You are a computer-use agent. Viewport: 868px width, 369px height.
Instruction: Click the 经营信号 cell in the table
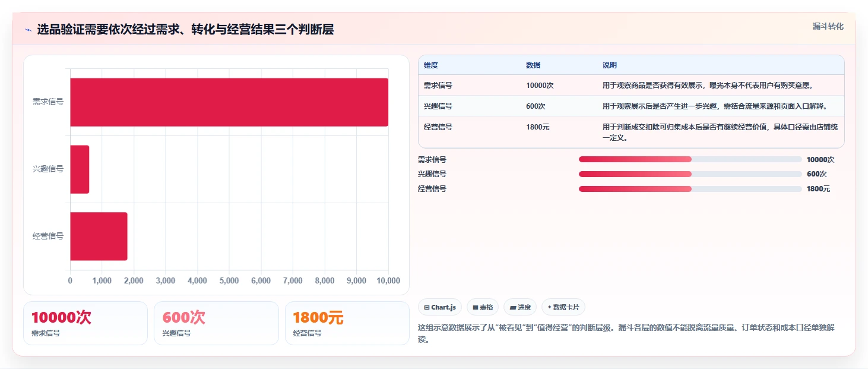(x=438, y=127)
